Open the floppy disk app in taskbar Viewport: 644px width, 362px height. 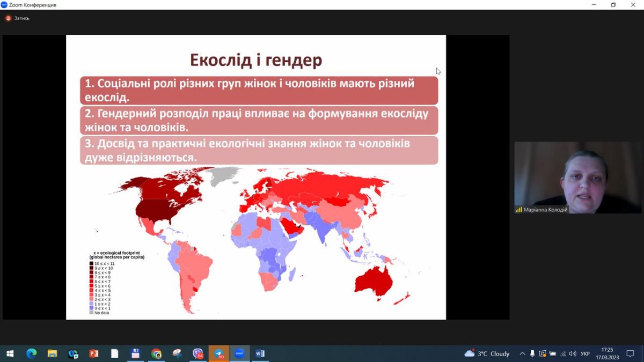click(x=135, y=353)
